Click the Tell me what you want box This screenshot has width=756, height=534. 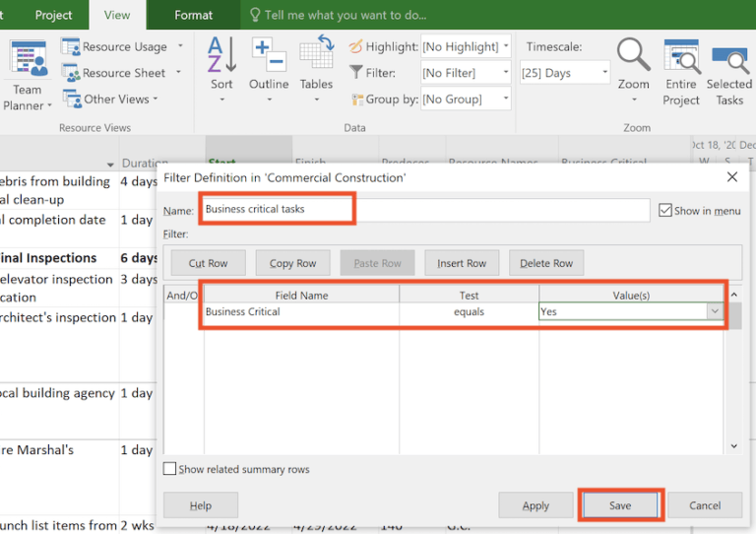[x=346, y=15]
